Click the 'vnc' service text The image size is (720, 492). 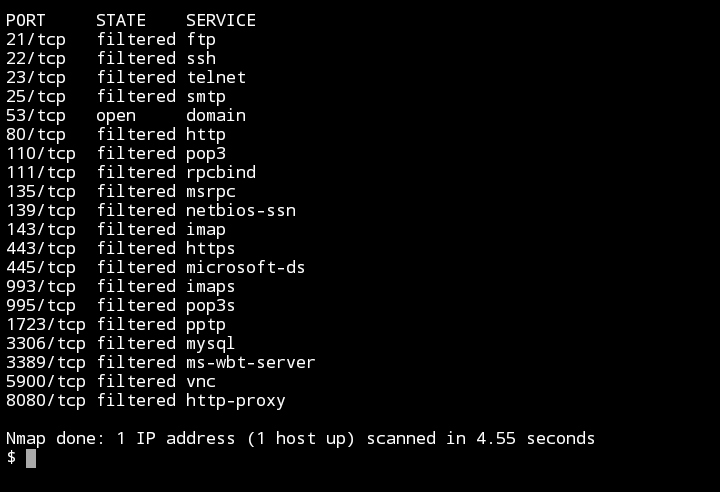[201, 382]
